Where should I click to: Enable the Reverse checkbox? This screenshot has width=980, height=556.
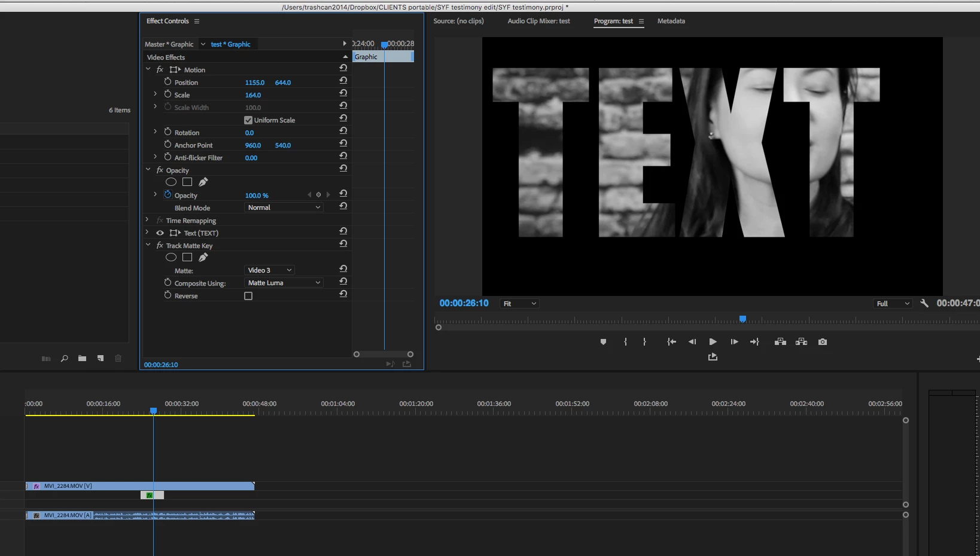(248, 296)
